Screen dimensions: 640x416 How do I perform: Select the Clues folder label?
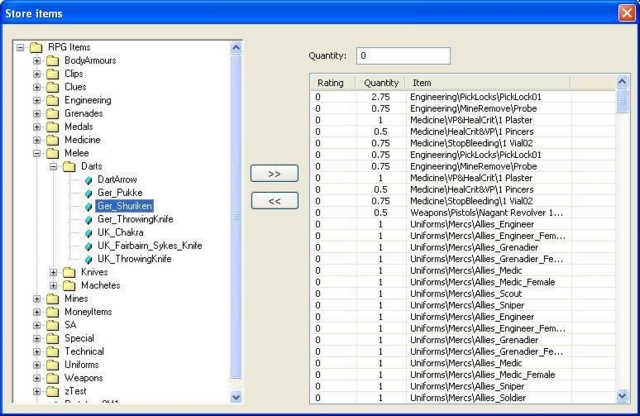coord(75,87)
